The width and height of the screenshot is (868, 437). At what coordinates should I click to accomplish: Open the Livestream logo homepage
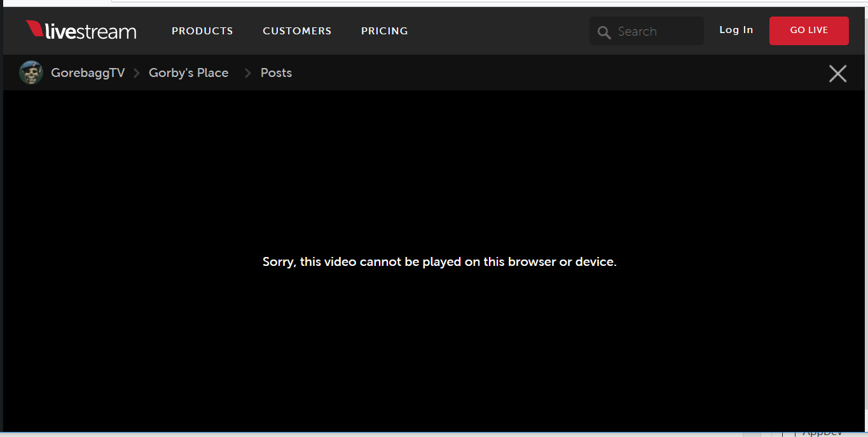[81, 31]
